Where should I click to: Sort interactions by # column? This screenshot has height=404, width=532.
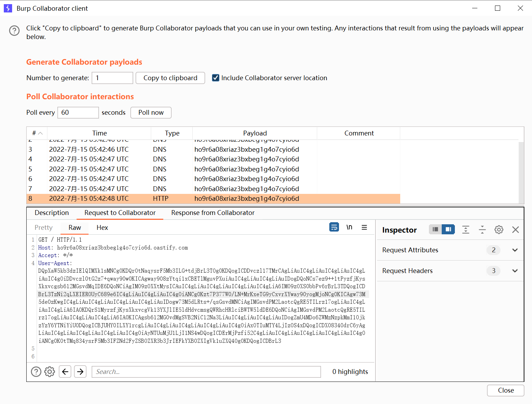37,133
